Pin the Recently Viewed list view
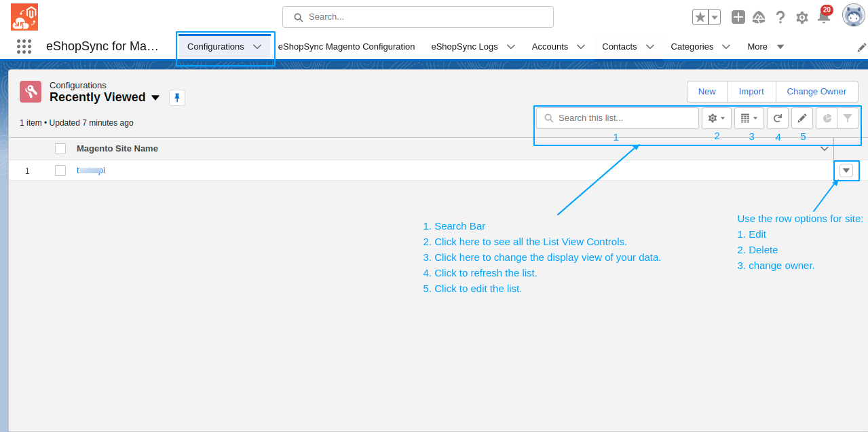This screenshot has width=868, height=432. [177, 98]
